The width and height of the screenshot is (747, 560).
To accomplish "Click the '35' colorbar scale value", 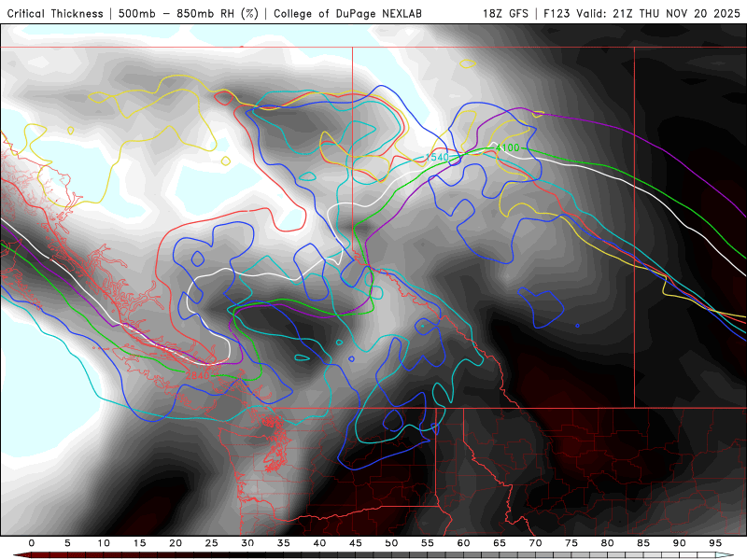I will coord(283,543).
